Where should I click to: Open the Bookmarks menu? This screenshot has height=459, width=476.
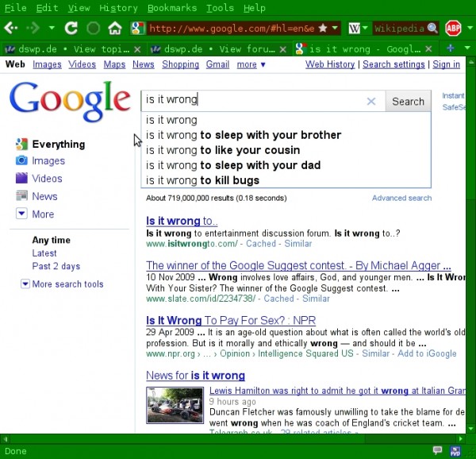pos(172,8)
